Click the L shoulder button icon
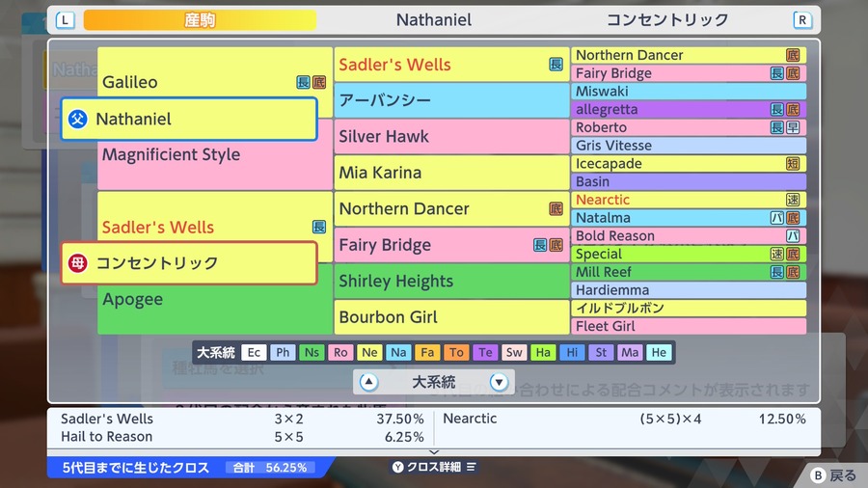Screen dimensions: 868x488 tap(66, 20)
